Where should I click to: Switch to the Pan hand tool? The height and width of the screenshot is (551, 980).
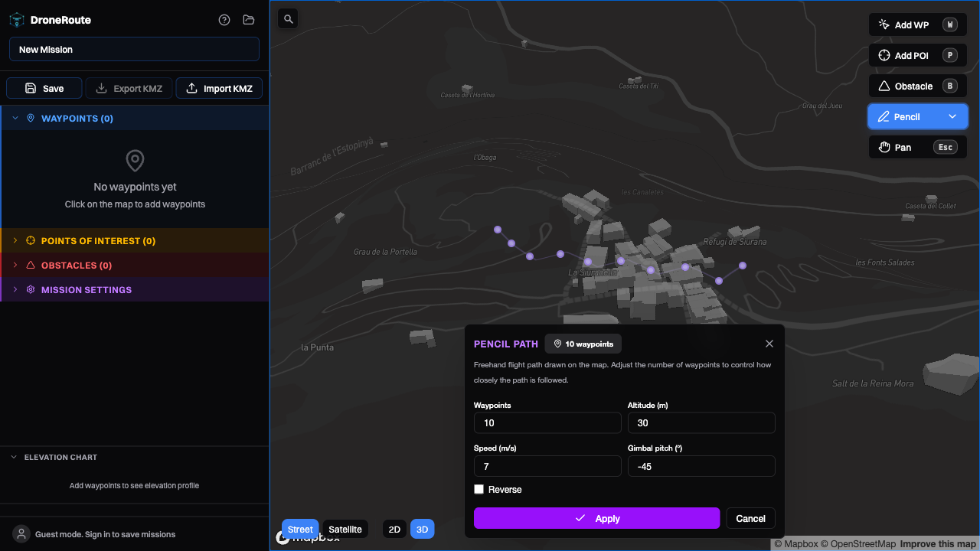[918, 148]
